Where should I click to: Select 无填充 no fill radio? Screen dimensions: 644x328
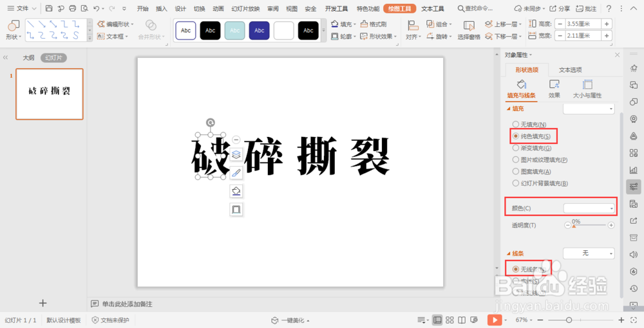[x=515, y=124]
